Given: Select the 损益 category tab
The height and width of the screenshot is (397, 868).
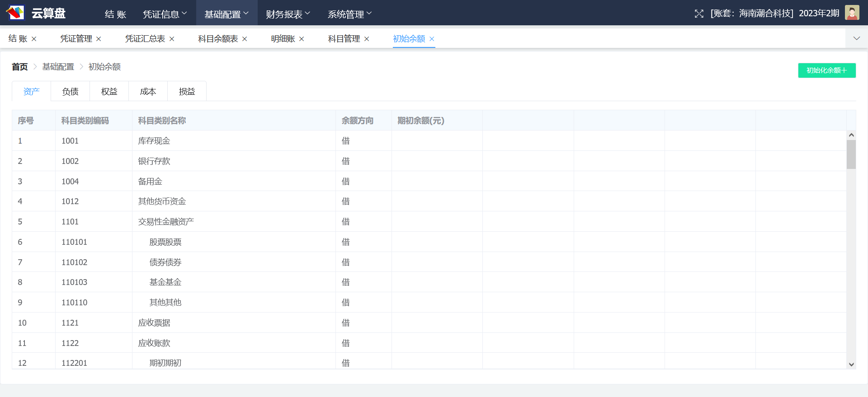Looking at the screenshot, I should [x=187, y=92].
